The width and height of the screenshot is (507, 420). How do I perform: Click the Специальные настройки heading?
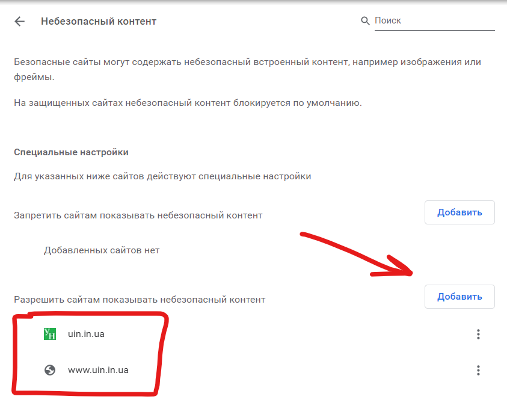point(71,152)
